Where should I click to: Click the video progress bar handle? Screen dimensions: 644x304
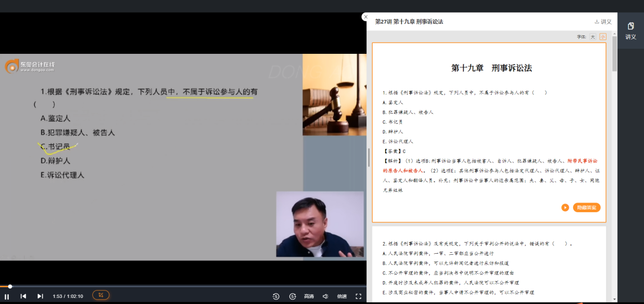pyautogui.click(x=10, y=287)
